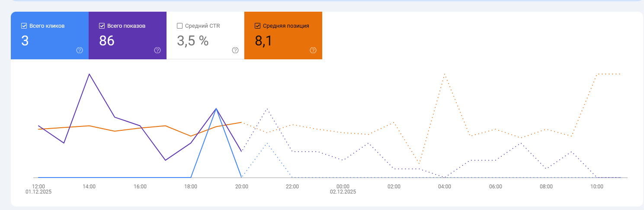
Task: Disable the Средняя позиция checkbox
Action: (258, 26)
